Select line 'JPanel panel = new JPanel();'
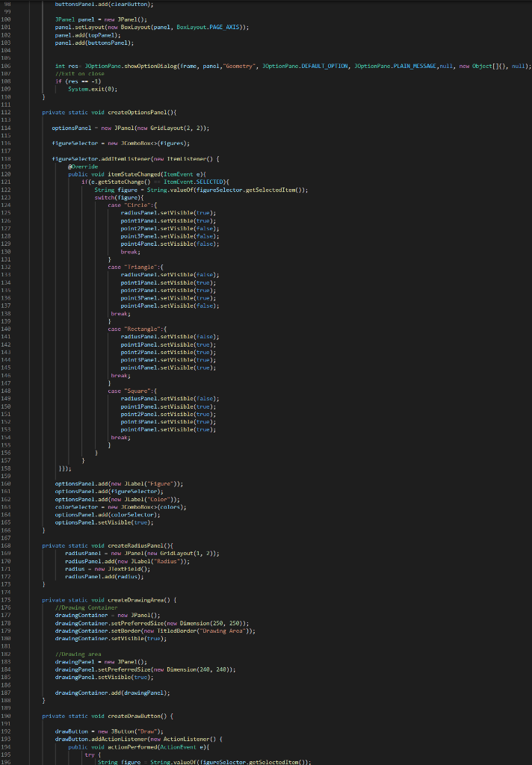532x765 pixels. click(101, 19)
